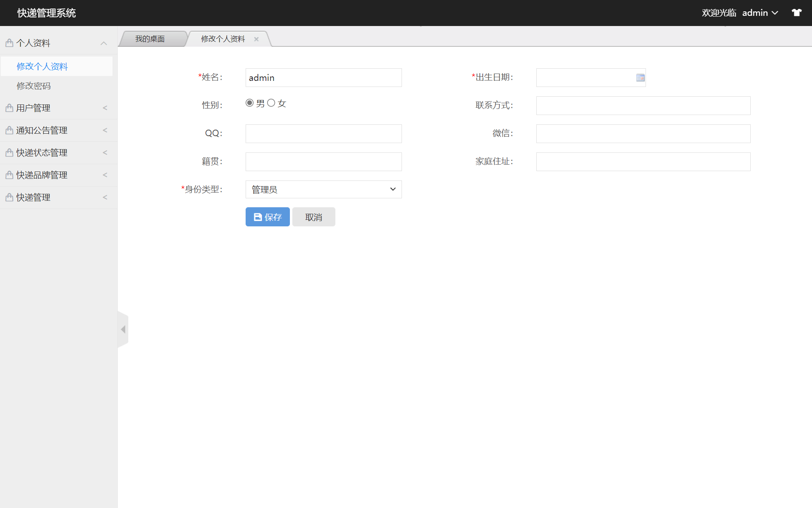Select the 女 gender radio button
Screen dimensions: 812x508
(x=271, y=103)
